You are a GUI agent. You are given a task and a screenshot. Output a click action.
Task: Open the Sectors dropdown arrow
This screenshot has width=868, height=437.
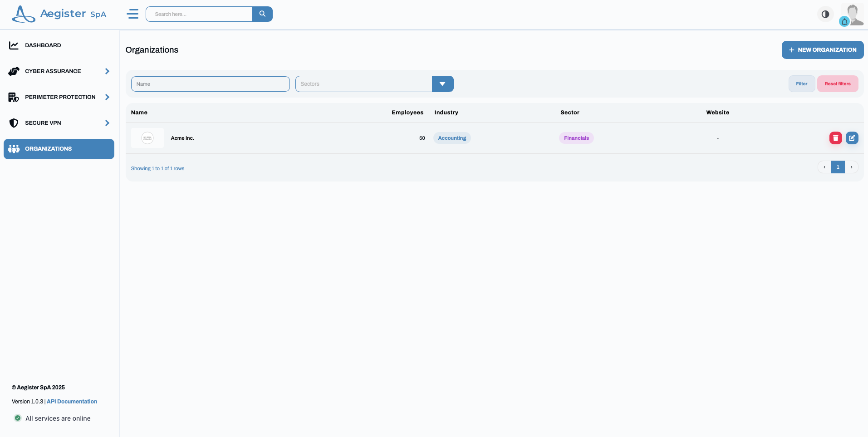click(x=442, y=84)
